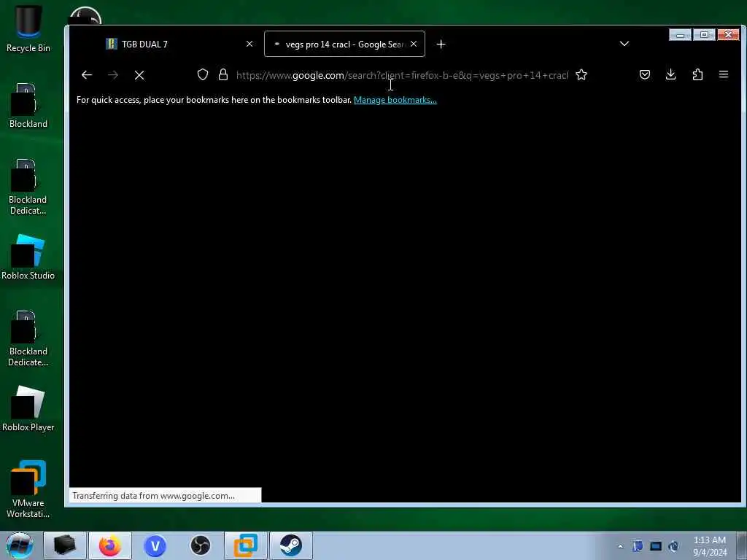Bookmark this page with the star icon
The width and height of the screenshot is (747, 560).
click(x=581, y=74)
